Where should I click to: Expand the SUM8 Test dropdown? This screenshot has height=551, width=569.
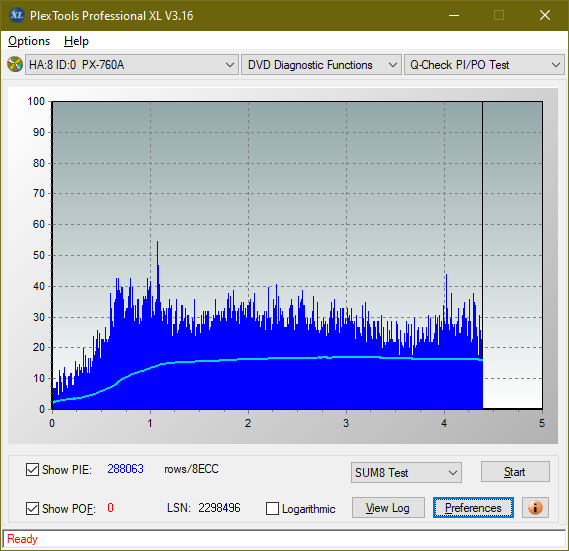pos(406,473)
